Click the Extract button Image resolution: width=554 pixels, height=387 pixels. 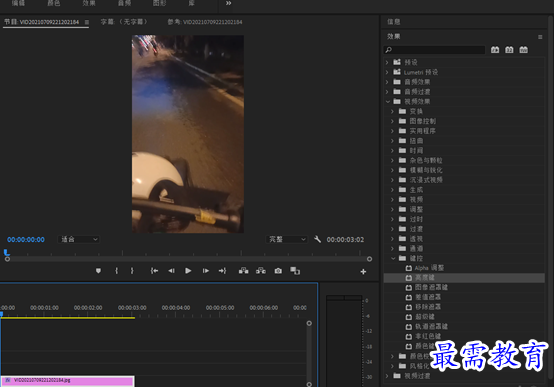coord(261,271)
